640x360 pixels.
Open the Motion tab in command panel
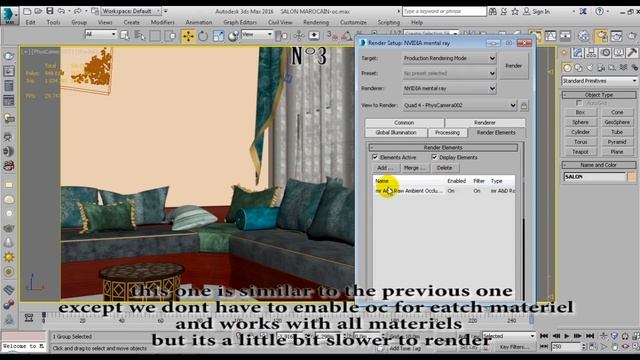[605, 53]
